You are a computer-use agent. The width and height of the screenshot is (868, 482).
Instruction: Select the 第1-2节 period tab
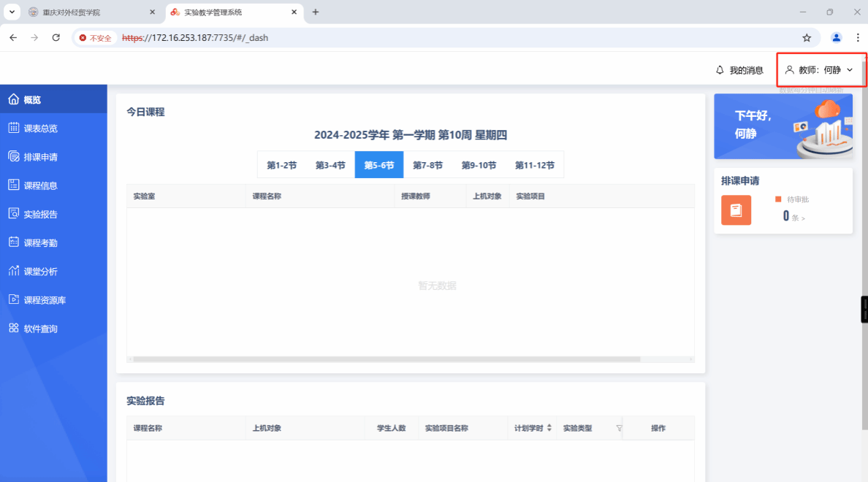click(281, 165)
